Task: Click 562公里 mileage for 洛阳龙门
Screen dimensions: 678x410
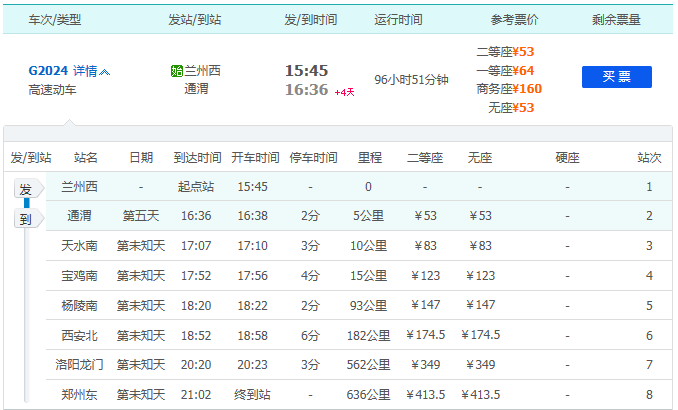Action: pyautogui.click(x=368, y=365)
